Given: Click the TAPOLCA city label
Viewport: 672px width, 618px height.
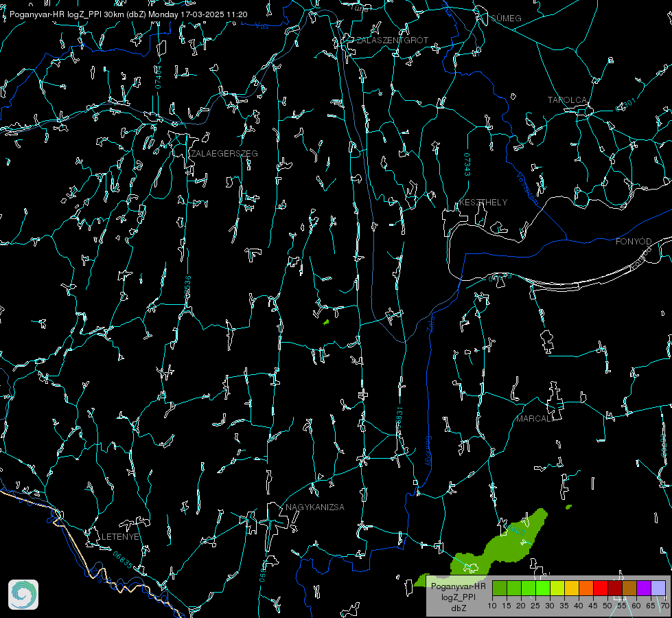Looking at the screenshot, I should [x=567, y=100].
